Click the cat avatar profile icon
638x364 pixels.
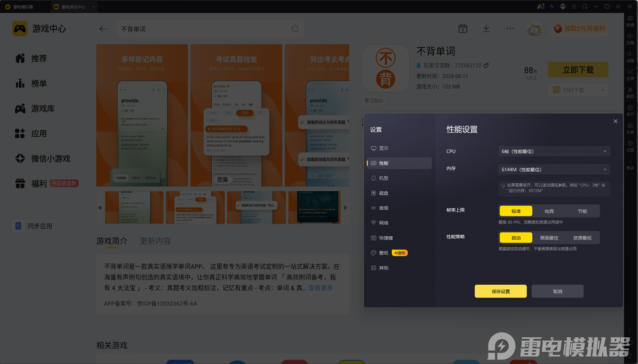534,29
